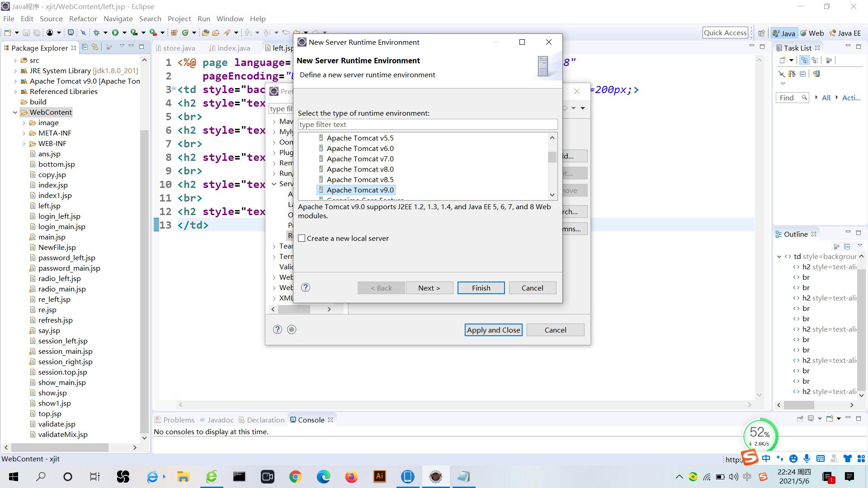Click the Windows Start button
This screenshot has height=488, width=868.
[14, 477]
